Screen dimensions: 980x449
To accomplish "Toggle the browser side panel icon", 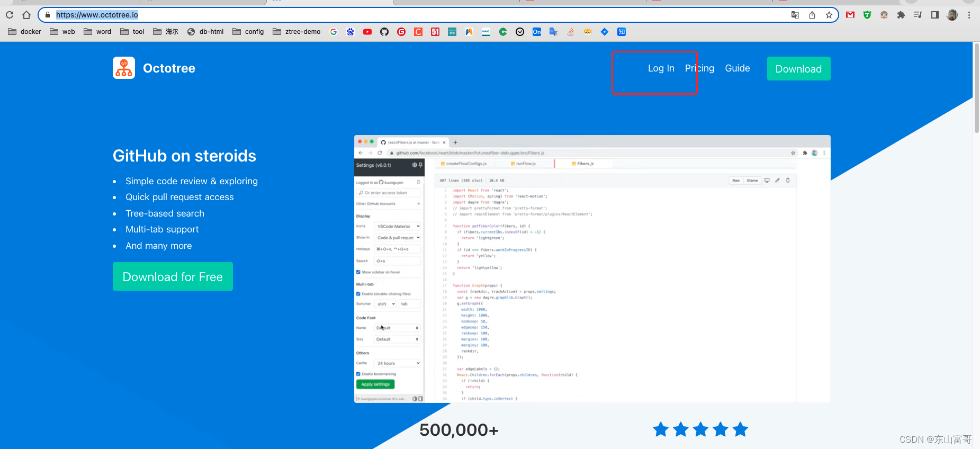I will point(935,15).
